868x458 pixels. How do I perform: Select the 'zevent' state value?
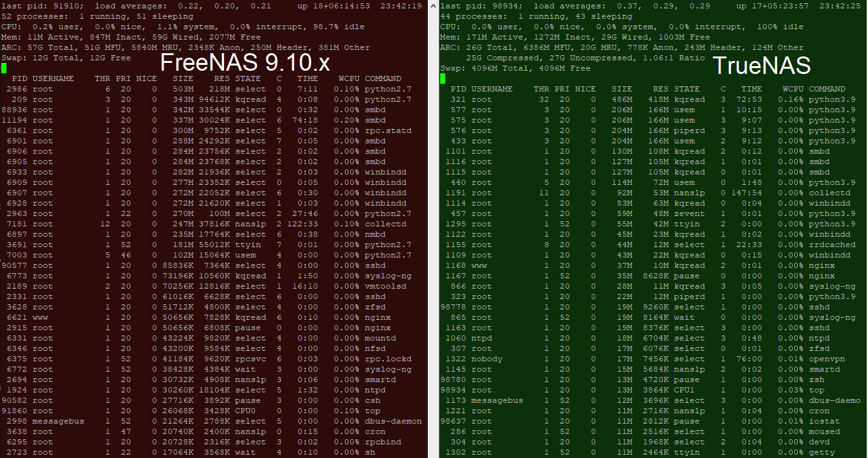coord(689,213)
